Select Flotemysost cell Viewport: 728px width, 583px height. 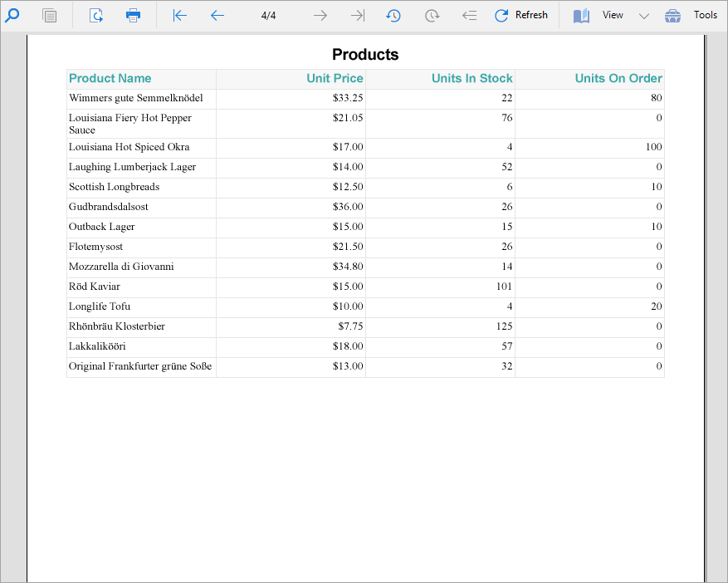[x=142, y=248]
